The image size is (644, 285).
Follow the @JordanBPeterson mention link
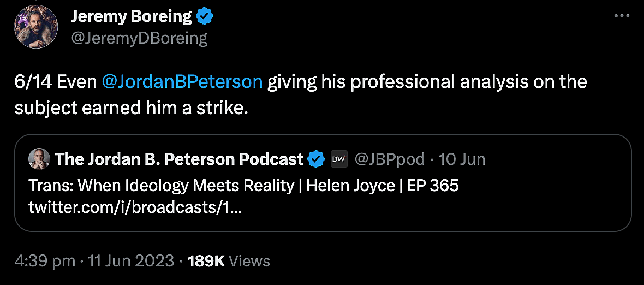click(182, 82)
